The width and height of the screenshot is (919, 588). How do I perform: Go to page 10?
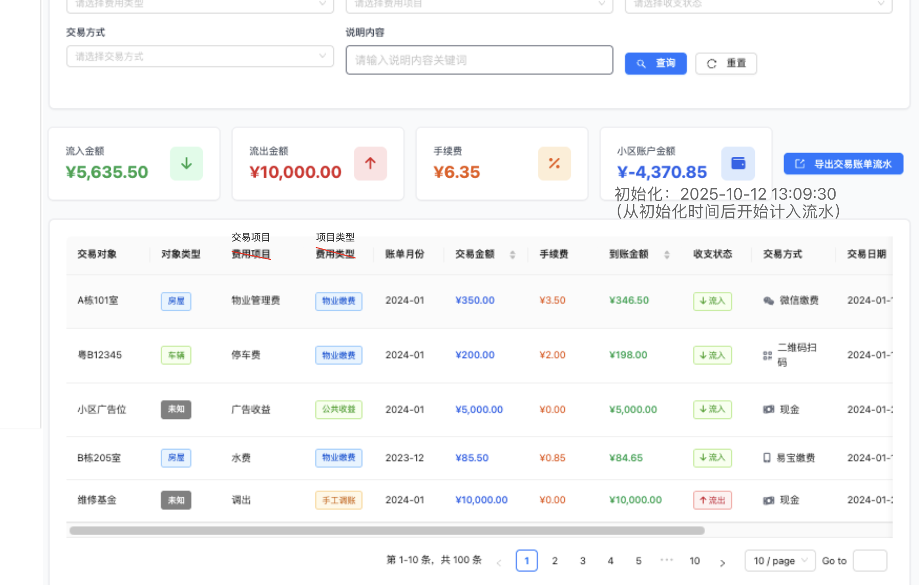pyautogui.click(x=694, y=561)
